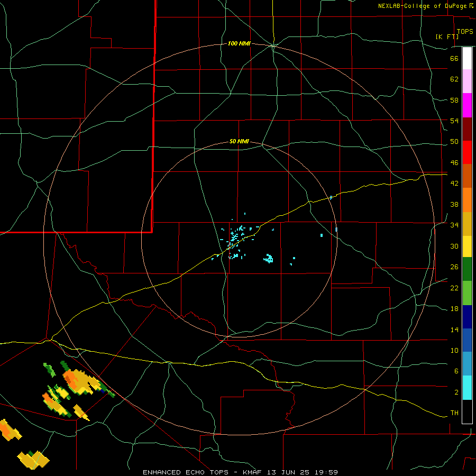Click the 58 legend value

point(454,100)
